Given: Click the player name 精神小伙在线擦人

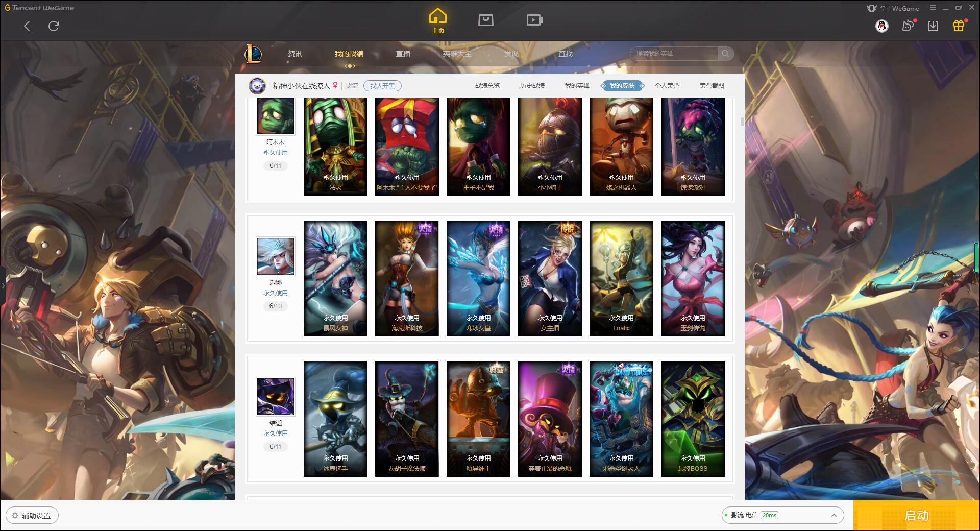Looking at the screenshot, I should point(301,86).
